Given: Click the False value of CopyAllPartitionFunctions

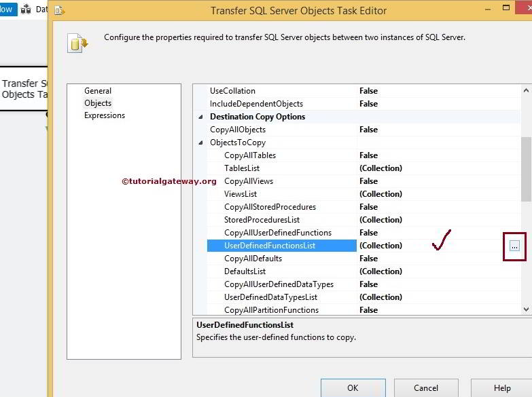Looking at the screenshot, I should (x=368, y=310).
